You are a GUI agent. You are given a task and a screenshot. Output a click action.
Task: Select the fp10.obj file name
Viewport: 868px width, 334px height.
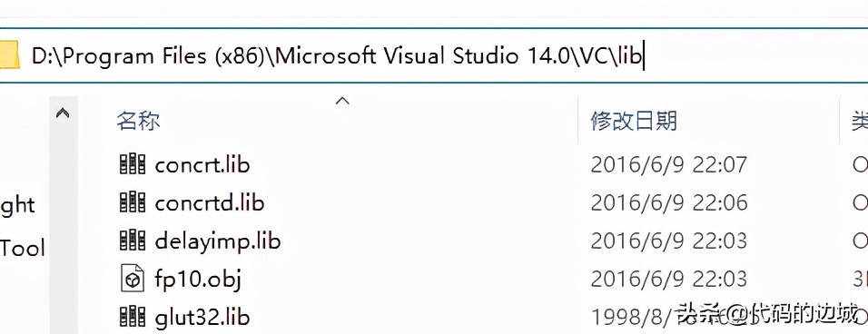[198, 280]
